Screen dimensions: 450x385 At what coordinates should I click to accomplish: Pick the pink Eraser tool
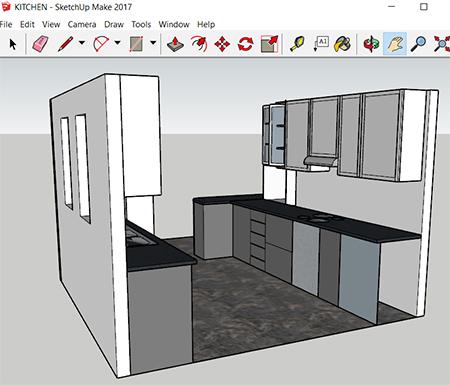(x=40, y=44)
